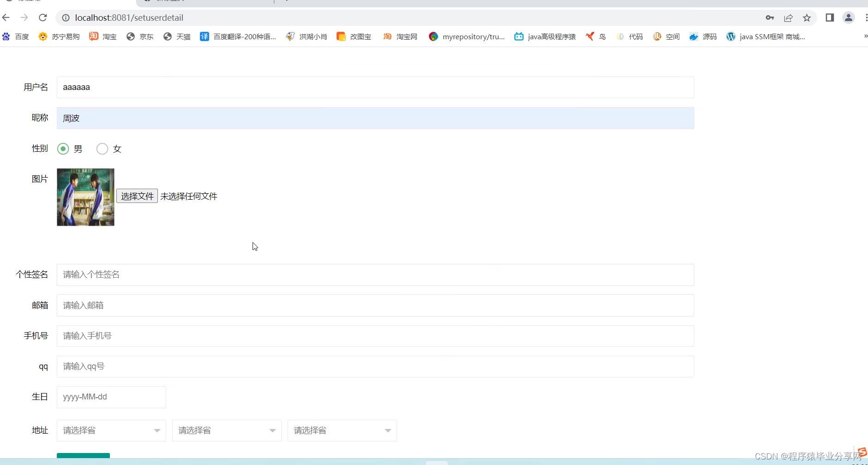This screenshot has width=868, height=465.
Task: View site information icon in address bar
Action: (66, 18)
